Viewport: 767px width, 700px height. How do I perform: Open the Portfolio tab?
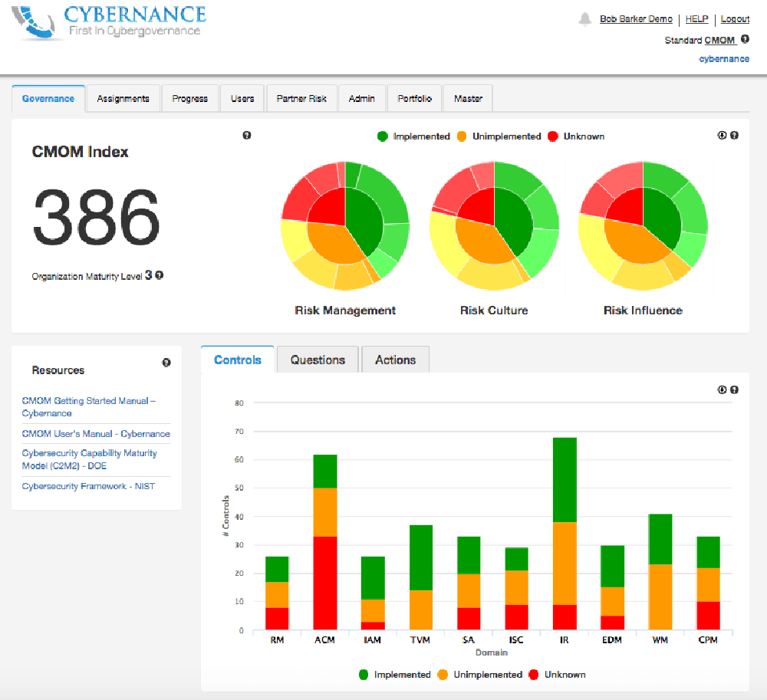(x=414, y=99)
